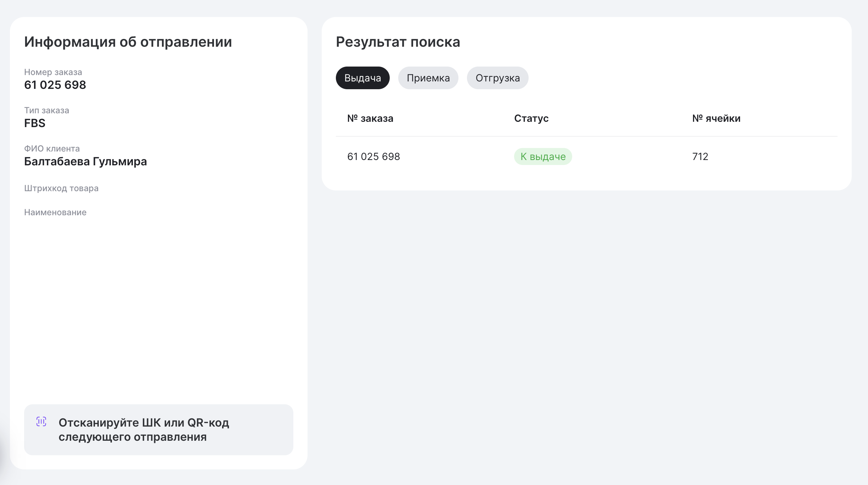This screenshot has width=868, height=485.
Task: Click the Тип заказа label
Action: [46, 110]
